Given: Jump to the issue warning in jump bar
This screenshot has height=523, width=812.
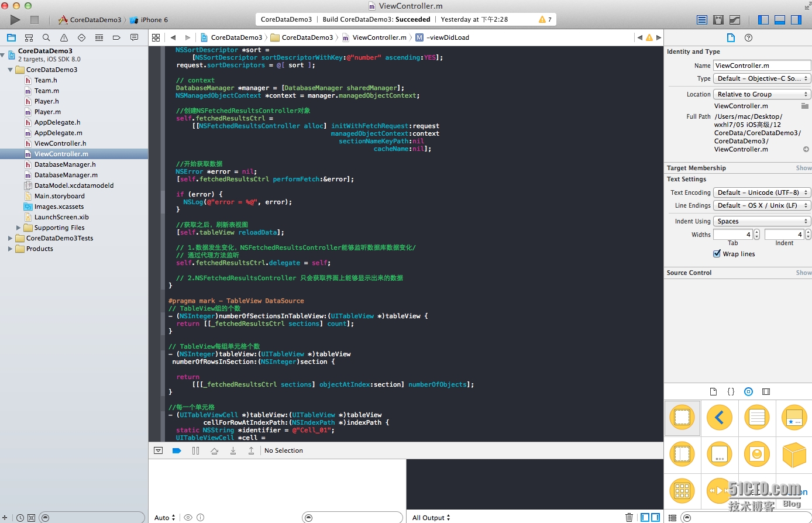Looking at the screenshot, I should tap(649, 37).
